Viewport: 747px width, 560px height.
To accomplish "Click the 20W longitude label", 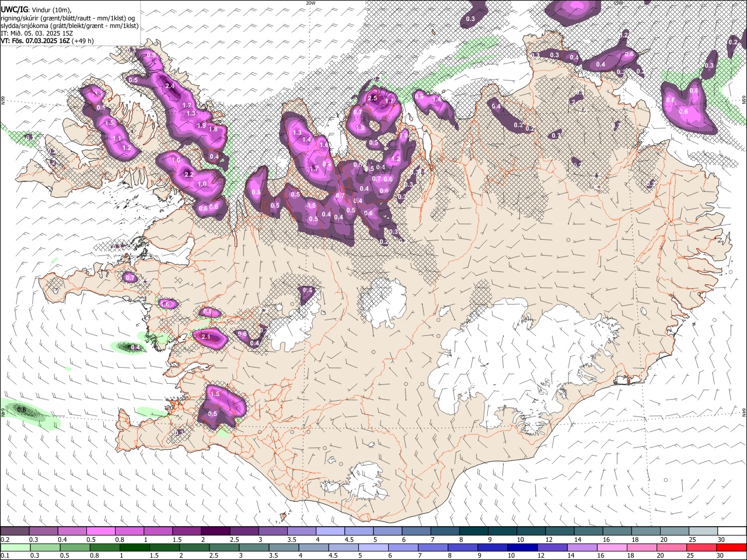I will (310, 3).
